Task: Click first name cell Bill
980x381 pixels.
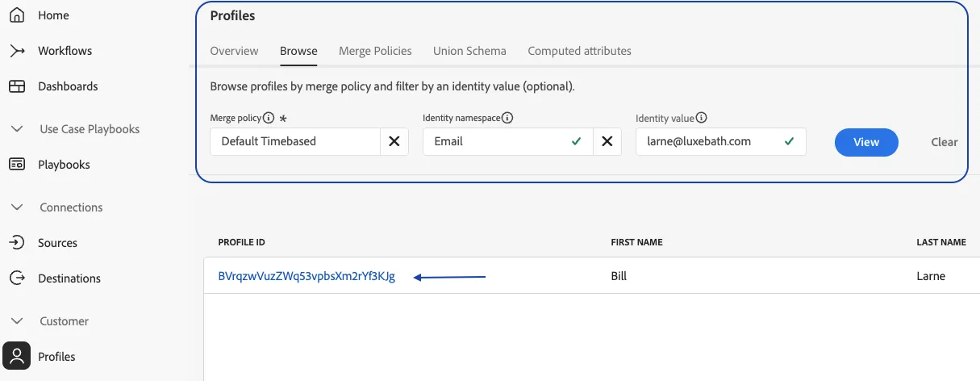Action: click(x=619, y=276)
